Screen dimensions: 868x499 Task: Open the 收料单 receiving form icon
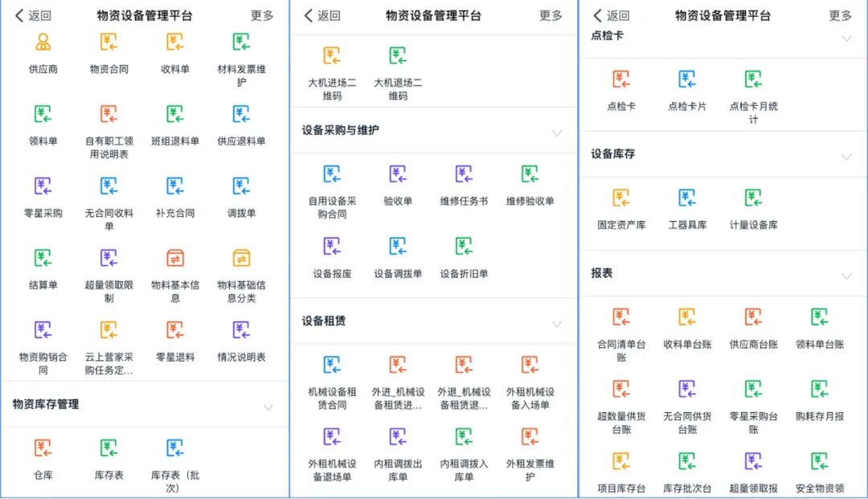(175, 48)
